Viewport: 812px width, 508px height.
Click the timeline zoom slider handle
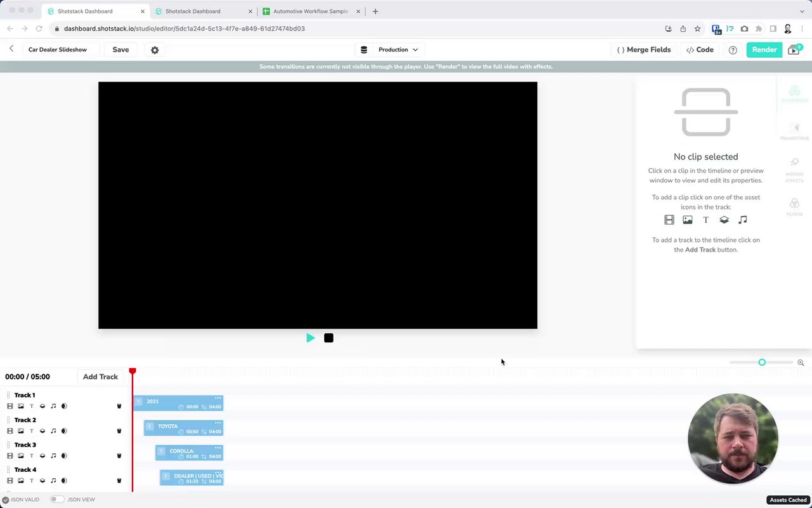point(762,363)
